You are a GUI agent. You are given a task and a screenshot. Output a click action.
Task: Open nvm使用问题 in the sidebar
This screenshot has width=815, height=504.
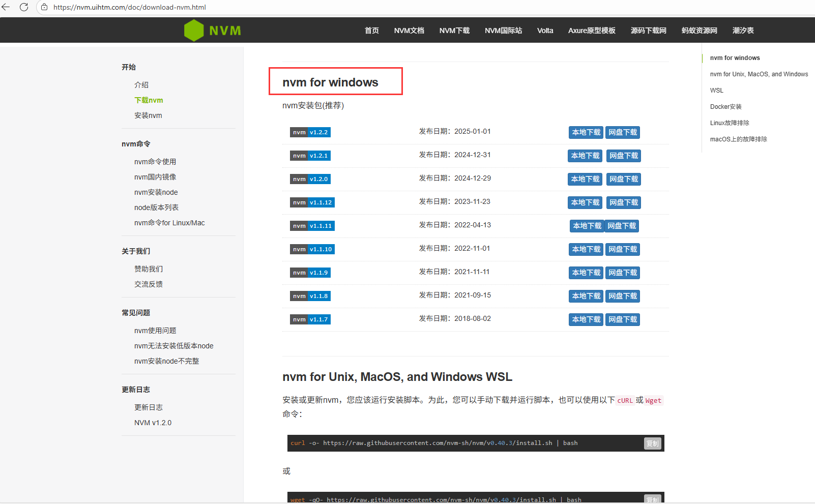pyautogui.click(x=155, y=331)
